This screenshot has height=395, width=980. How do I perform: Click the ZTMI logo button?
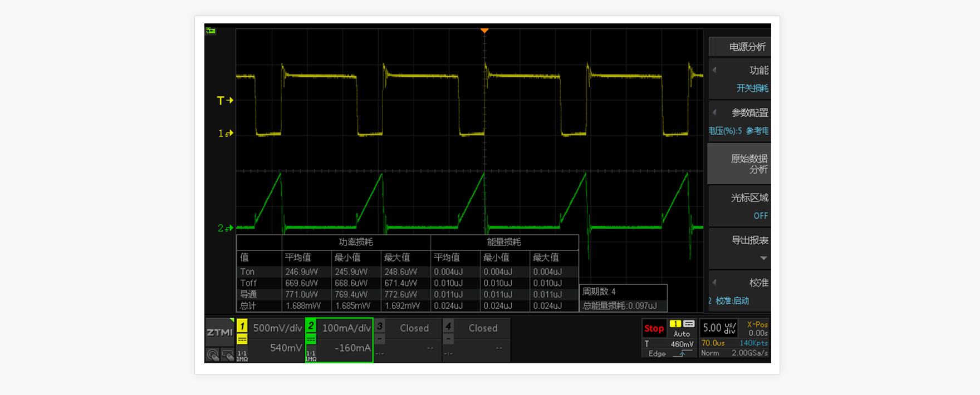tap(219, 332)
